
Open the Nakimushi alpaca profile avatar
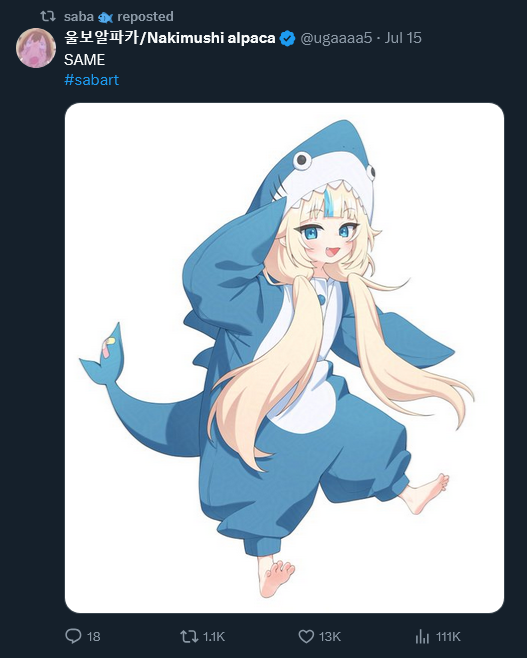(36, 48)
